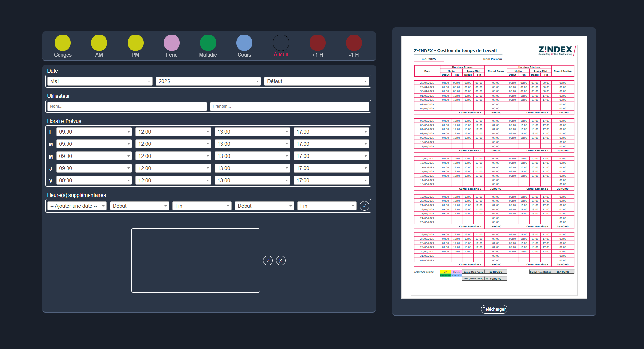Image resolution: width=644 pixels, height=349 pixels.
Task: Click the timesheet PDF preview
Action: pos(494,167)
